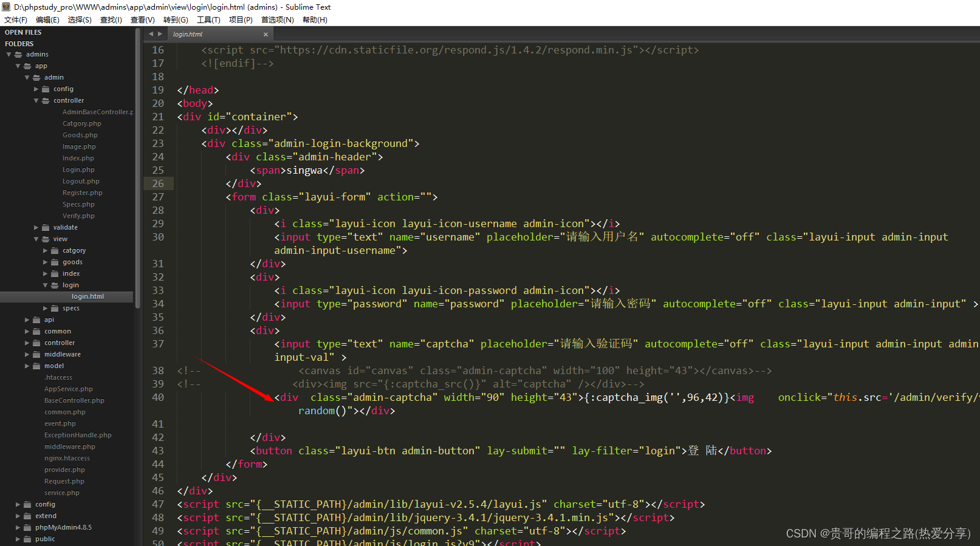
Task: Open the 转到(G) menu
Action: tap(176, 19)
